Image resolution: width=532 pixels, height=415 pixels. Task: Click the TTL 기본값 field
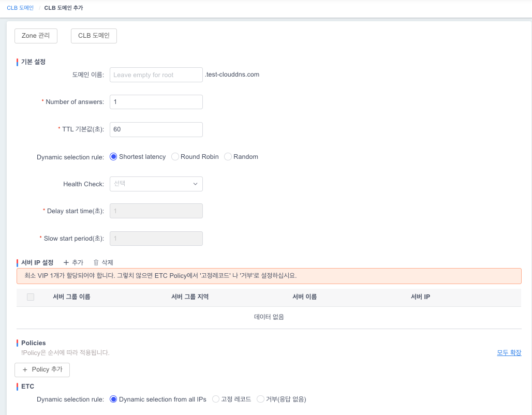[x=156, y=129]
